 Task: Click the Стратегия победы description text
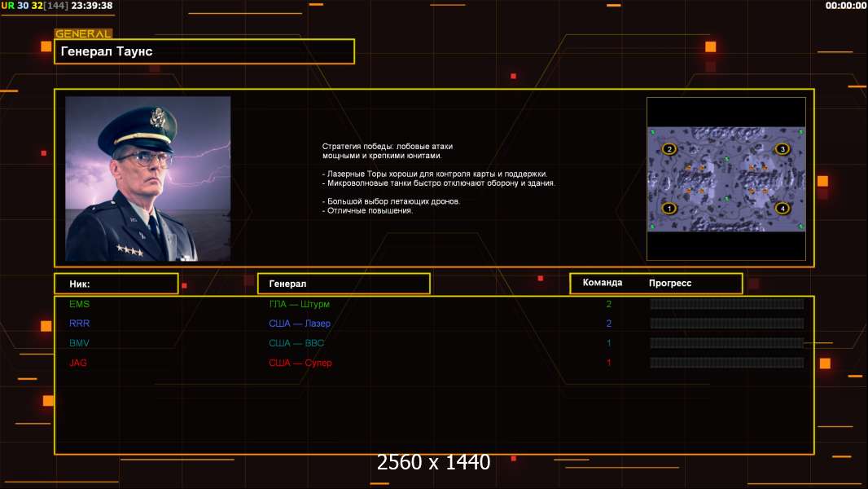[x=388, y=151]
